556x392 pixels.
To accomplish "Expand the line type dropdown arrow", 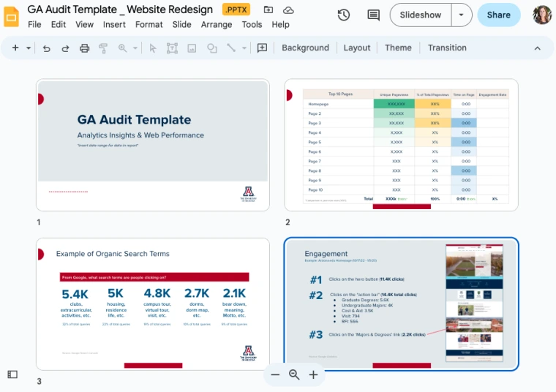I will pos(244,48).
